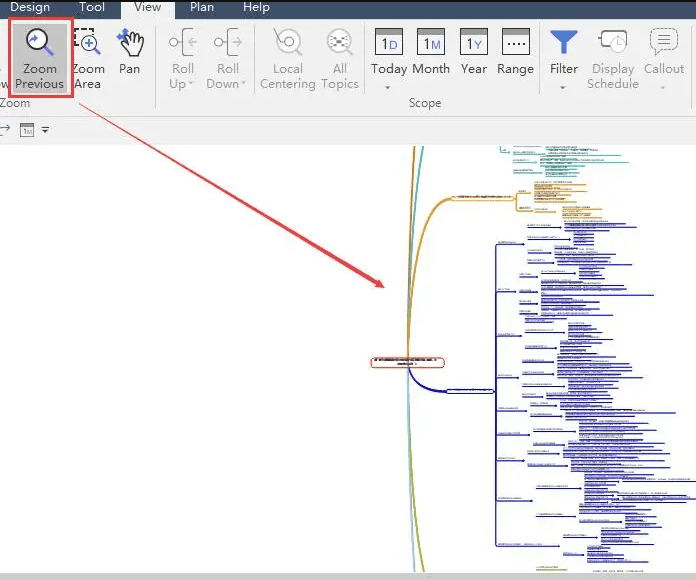Open the Range scope option
The height and width of the screenshot is (580, 696).
coord(515,52)
